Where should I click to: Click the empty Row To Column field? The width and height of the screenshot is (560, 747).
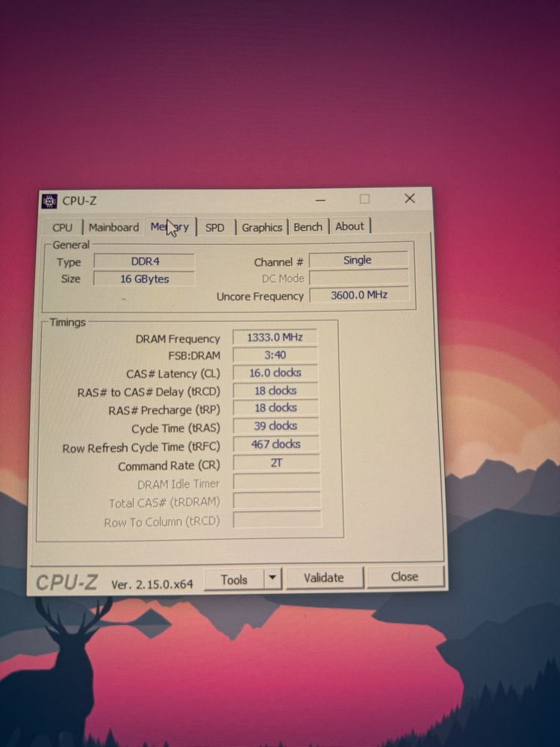pos(277,519)
